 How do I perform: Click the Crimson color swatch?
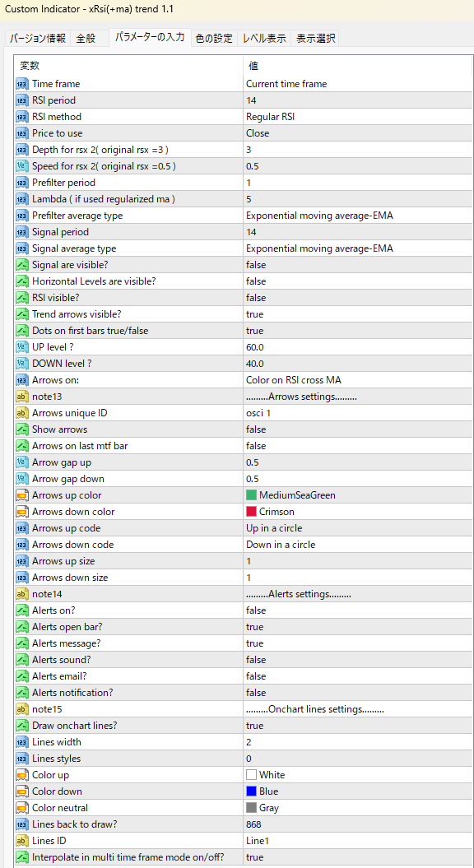[251, 512]
